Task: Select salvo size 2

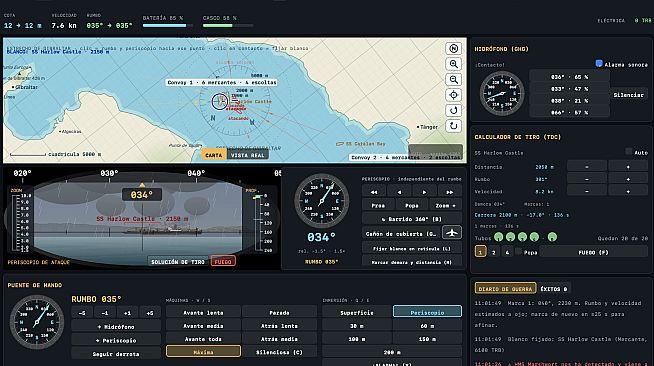Action: point(494,252)
